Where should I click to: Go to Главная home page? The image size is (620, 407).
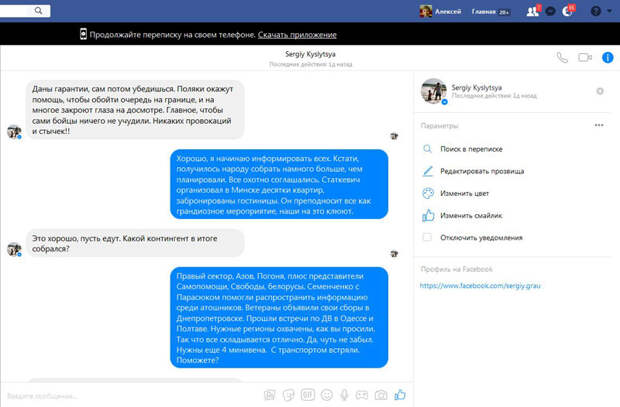pos(483,12)
